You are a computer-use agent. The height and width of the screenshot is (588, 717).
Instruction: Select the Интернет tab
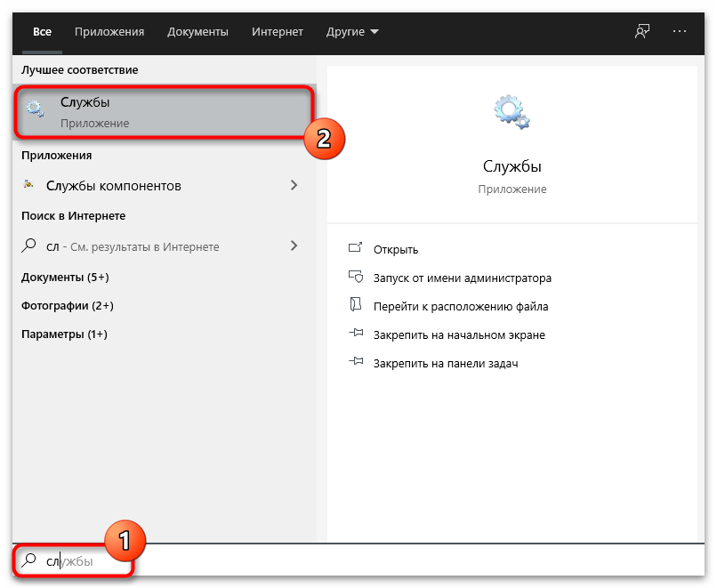pyautogui.click(x=277, y=32)
